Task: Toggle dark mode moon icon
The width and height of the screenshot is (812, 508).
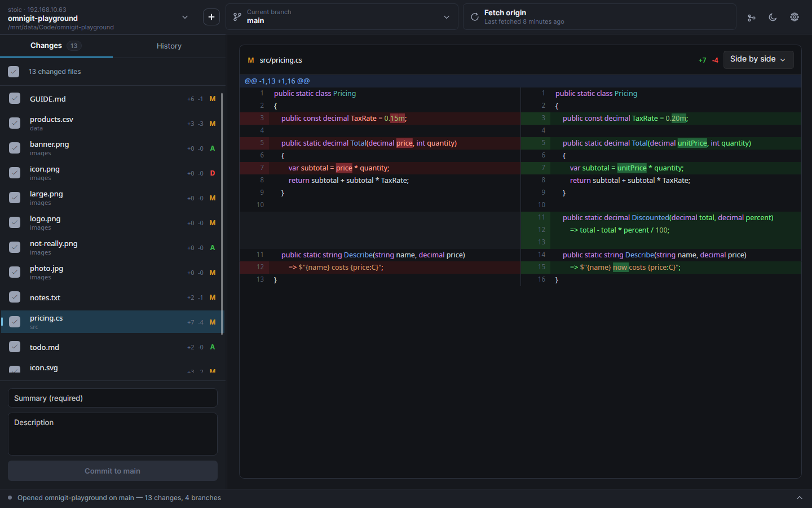Action: pyautogui.click(x=773, y=17)
